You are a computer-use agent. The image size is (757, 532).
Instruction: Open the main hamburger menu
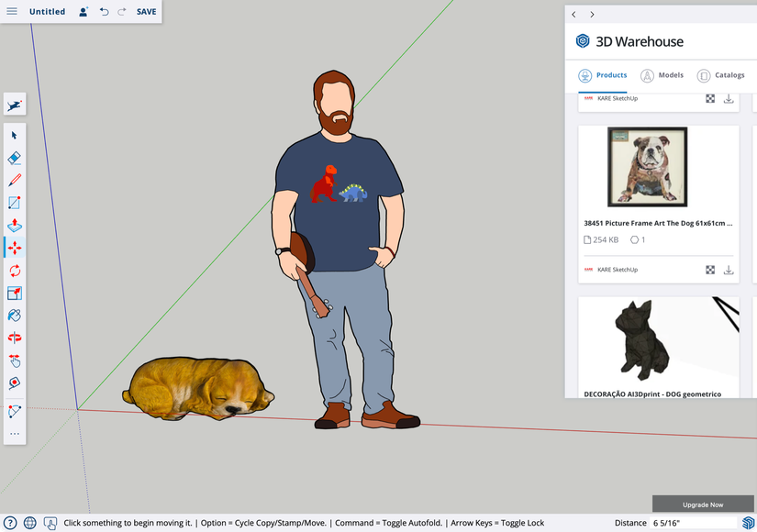click(12, 11)
